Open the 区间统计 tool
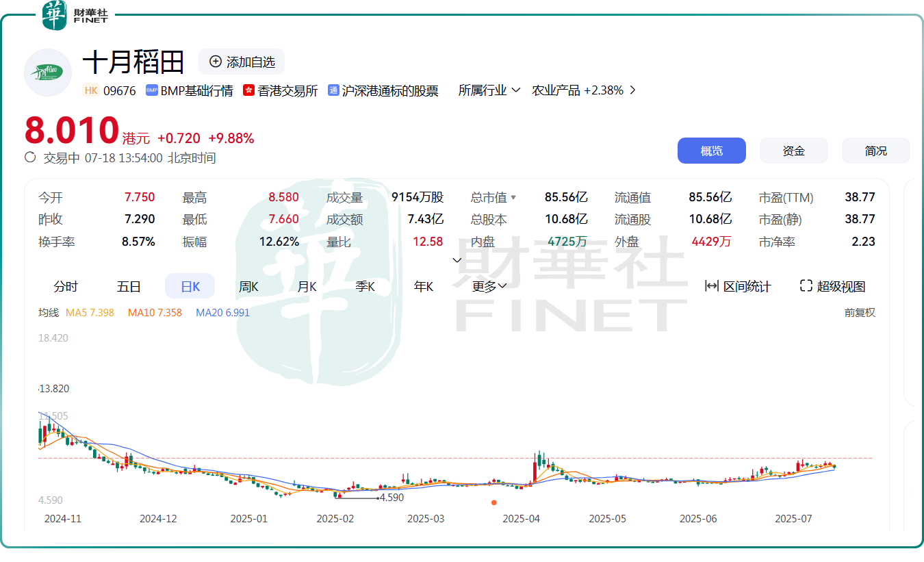The height and width of the screenshot is (562, 924). click(x=738, y=286)
